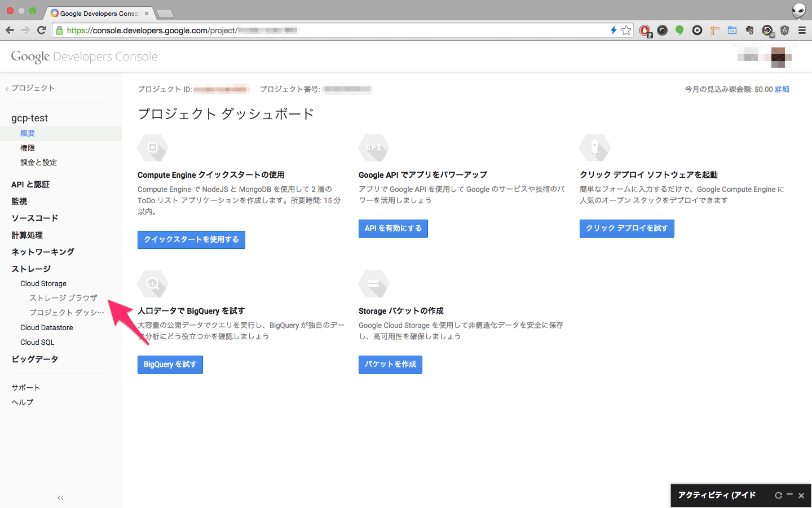Screen dimensions: 812x508
Task: Expand the API と認証 section
Action: [30, 185]
